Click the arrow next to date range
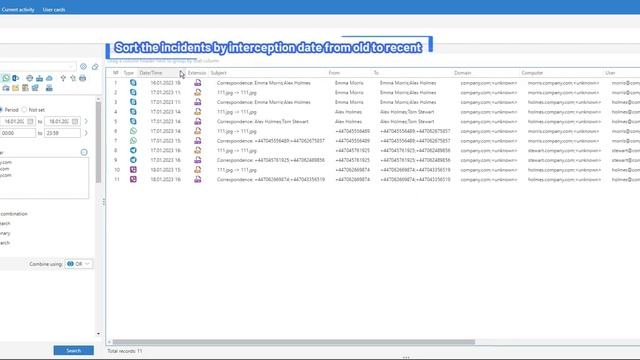 pos(86,121)
